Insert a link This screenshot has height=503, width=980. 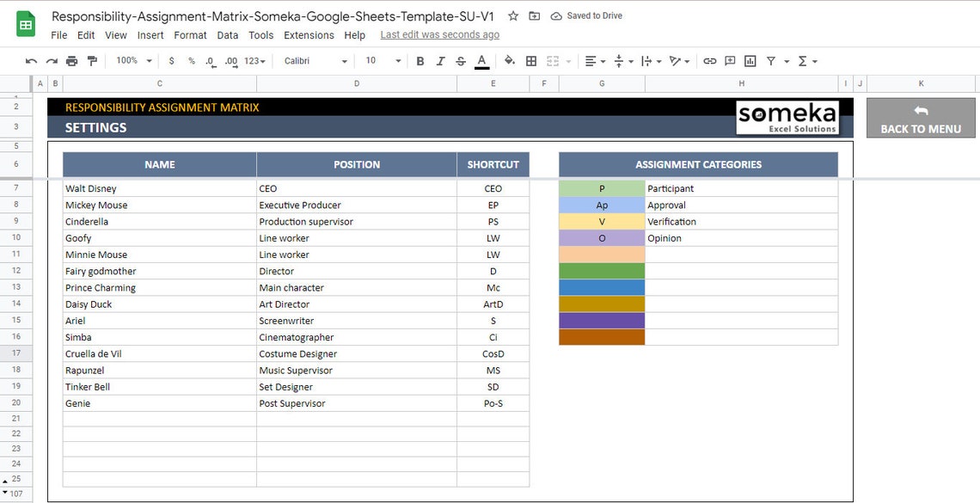[x=709, y=60]
